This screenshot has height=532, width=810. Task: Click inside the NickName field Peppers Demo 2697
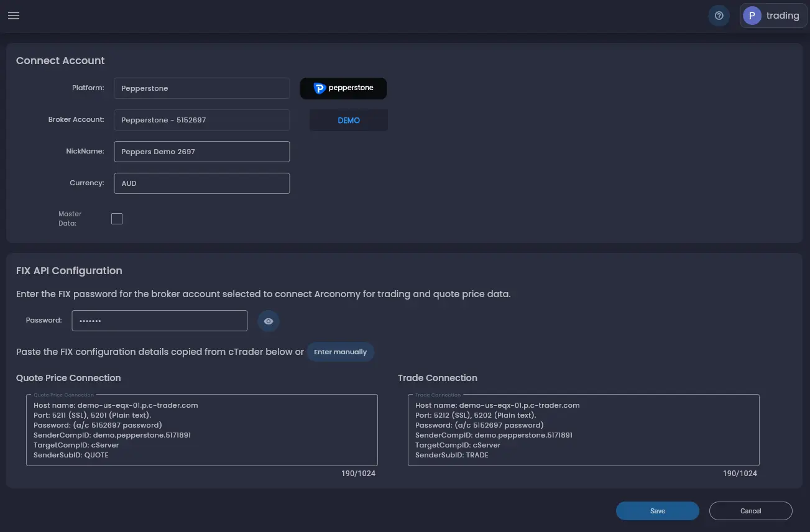pyautogui.click(x=201, y=151)
